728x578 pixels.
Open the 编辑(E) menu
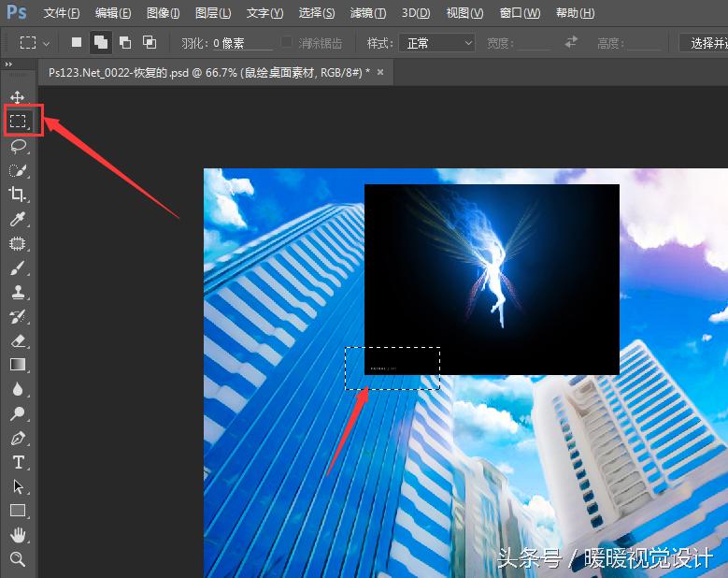(113, 13)
